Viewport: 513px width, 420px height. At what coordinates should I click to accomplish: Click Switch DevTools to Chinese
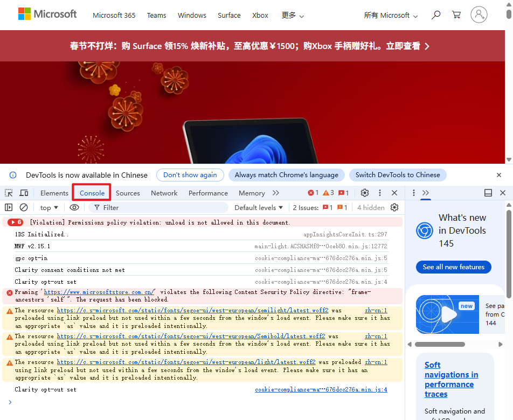click(x=398, y=175)
